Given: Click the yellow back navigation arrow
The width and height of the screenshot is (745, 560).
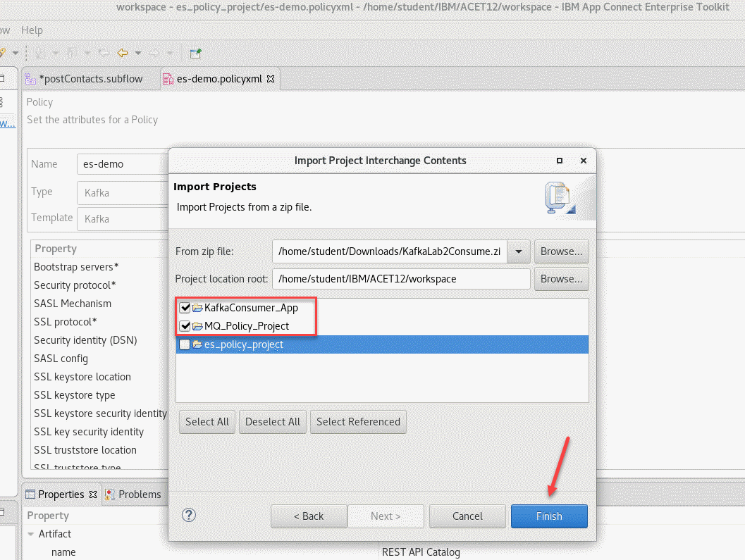Looking at the screenshot, I should click(x=123, y=53).
